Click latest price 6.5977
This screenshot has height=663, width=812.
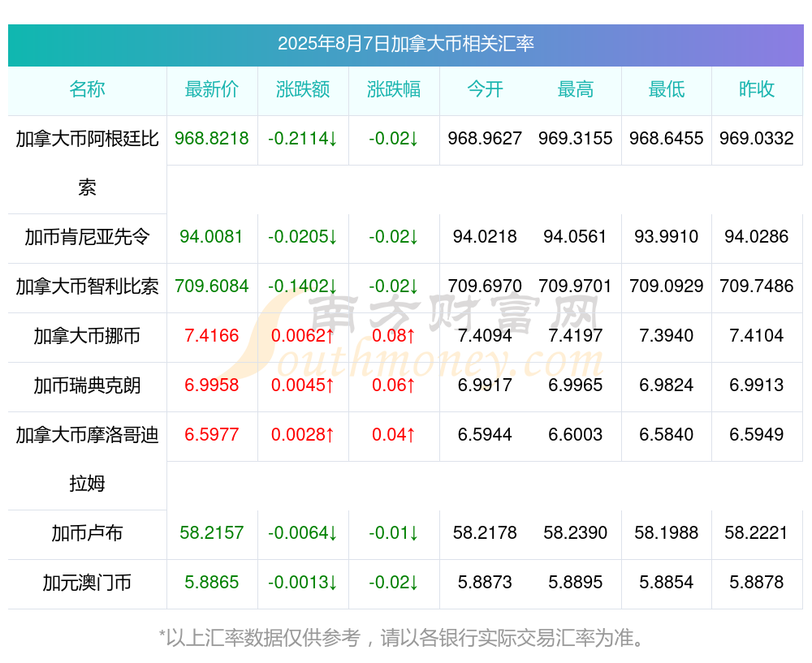(212, 434)
